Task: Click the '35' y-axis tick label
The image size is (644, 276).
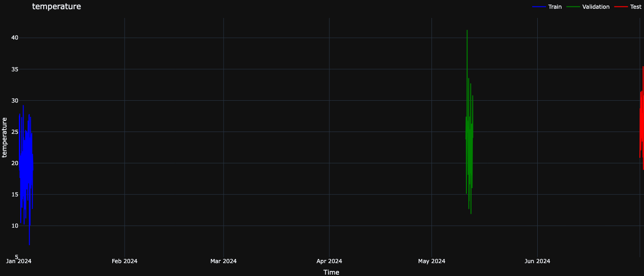Action: click(x=14, y=69)
